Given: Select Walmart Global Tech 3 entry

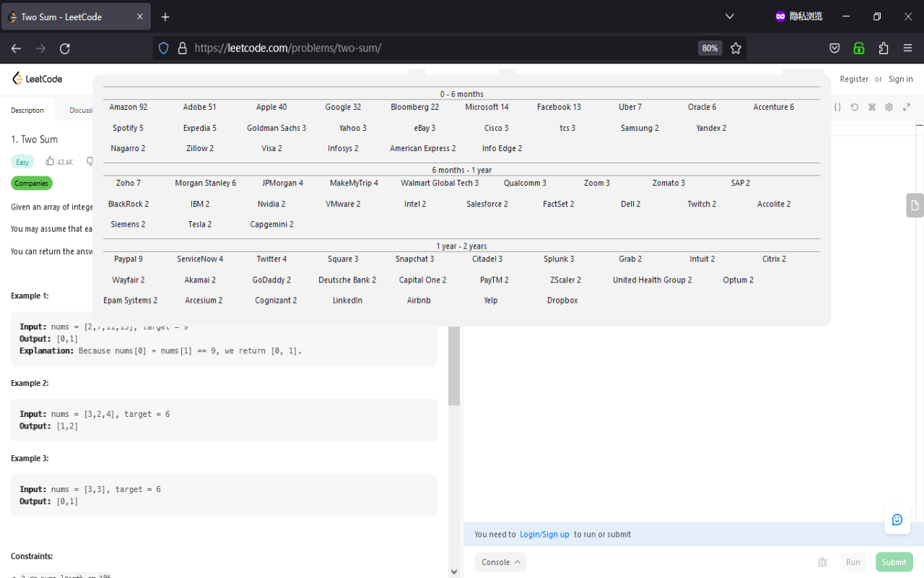Looking at the screenshot, I should (x=440, y=183).
